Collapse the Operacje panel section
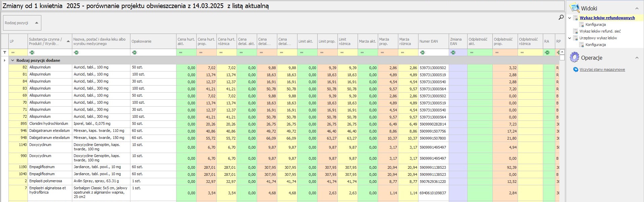Viewport: 644px width, 202px height. pyautogui.click(x=637, y=58)
